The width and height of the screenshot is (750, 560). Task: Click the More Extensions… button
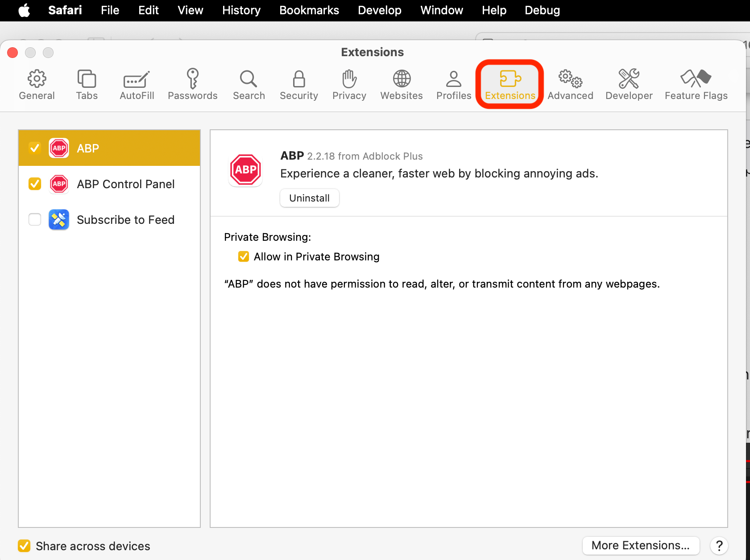(641, 545)
